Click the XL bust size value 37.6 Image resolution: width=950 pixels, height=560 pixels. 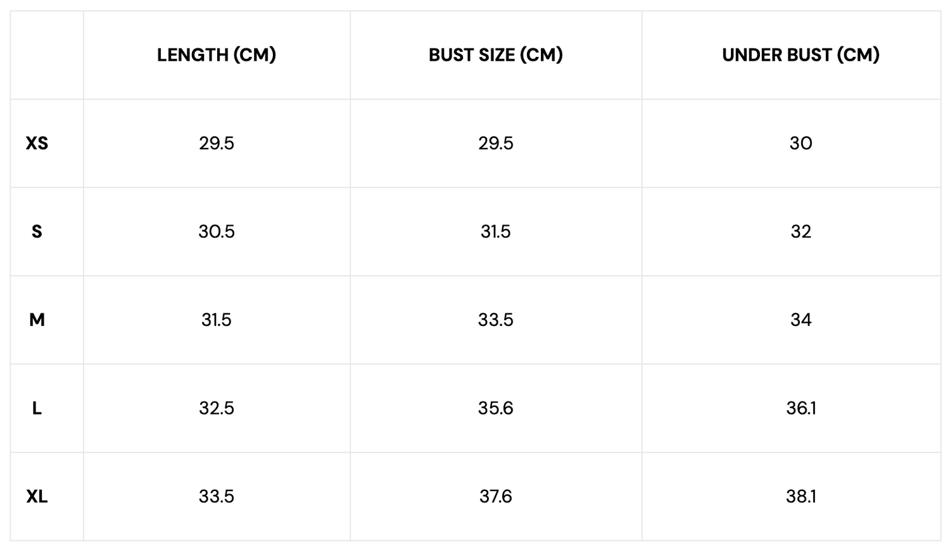point(495,497)
